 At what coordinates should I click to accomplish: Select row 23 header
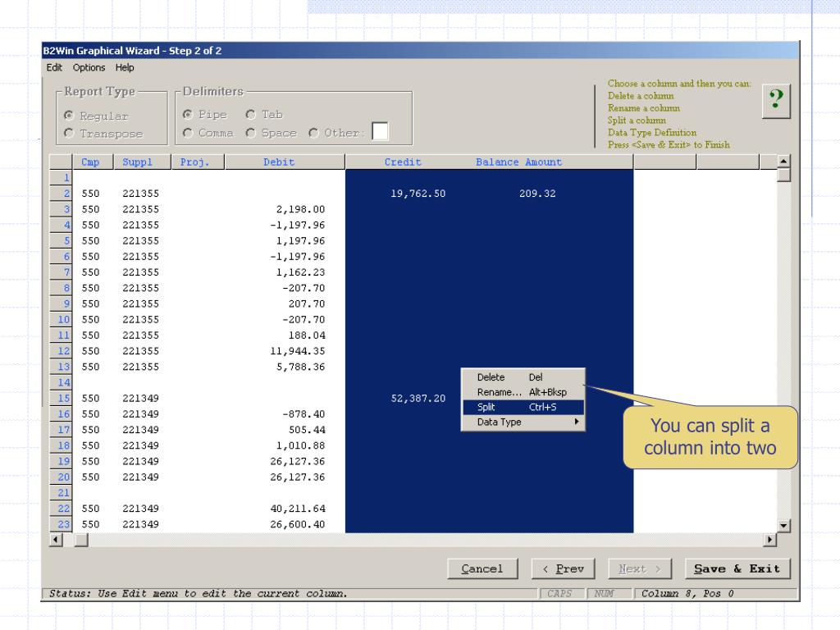(61, 524)
